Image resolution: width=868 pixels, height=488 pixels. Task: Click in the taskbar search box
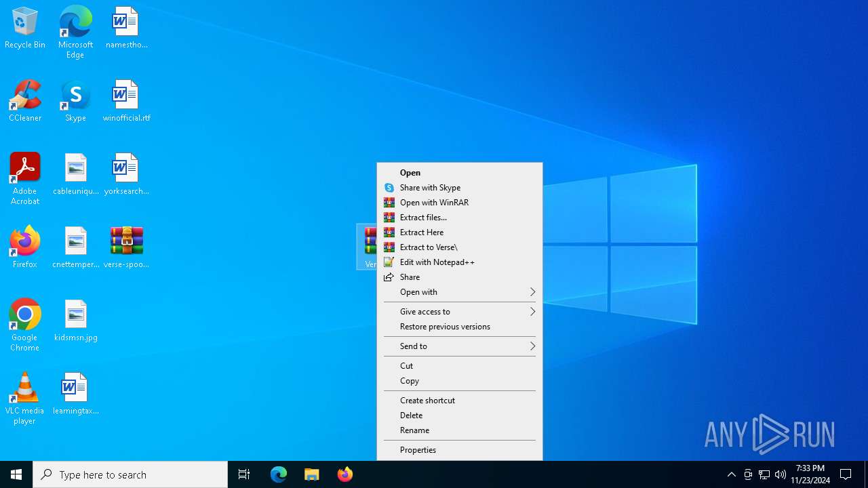click(130, 474)
